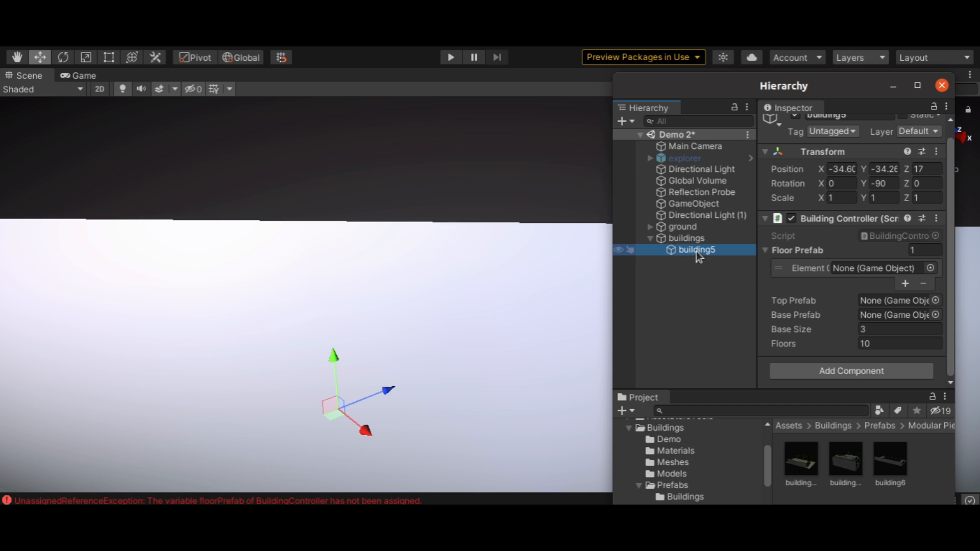Image resolution: width=980 pixels, height=551 pixels.
Task: Open Layers dropdown
Action: (x=861, y=57)
